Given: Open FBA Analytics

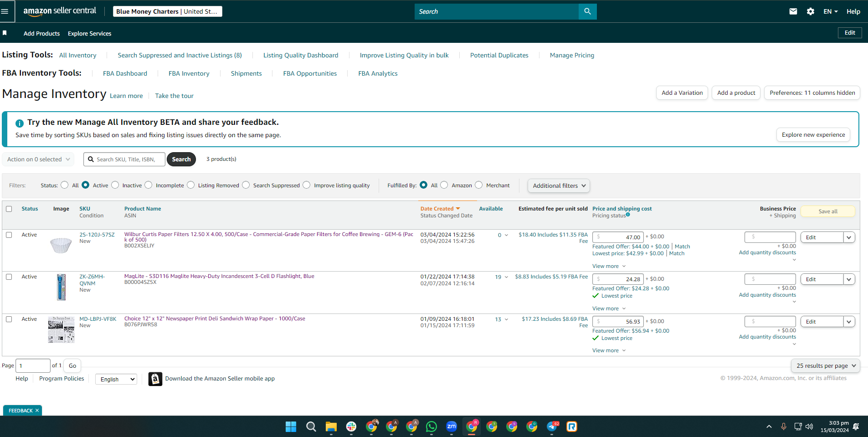Looking at the screenshot, I should tap(378, 73).
